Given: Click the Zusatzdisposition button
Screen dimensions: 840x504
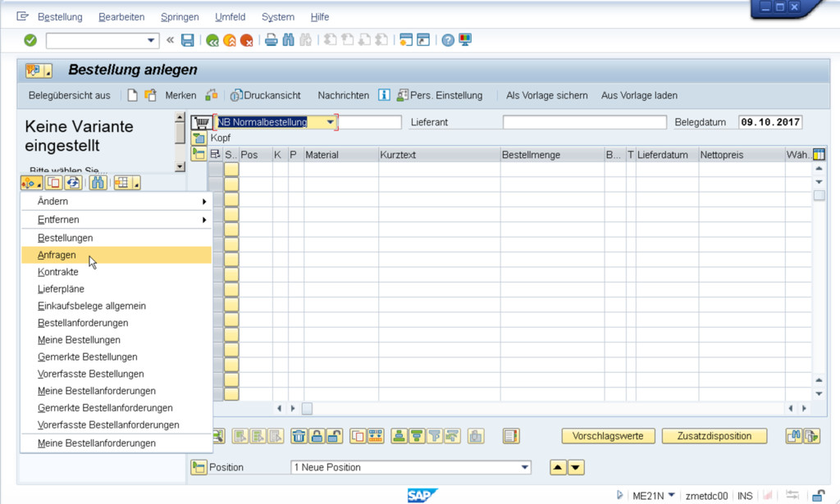Looking at the screenshot, I should [x=714, y=436].
